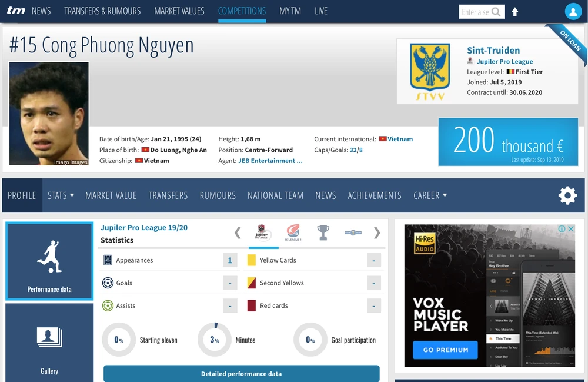Click Detailed performance data button

(241, 374)
